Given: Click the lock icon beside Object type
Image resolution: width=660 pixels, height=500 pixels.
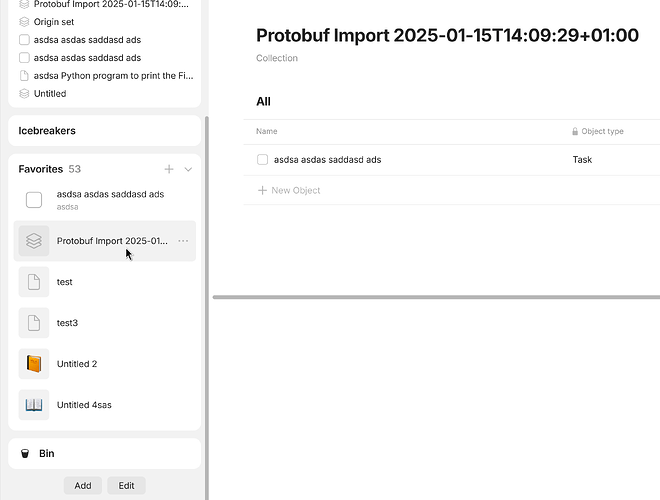Looking at the screenshot, I should coord(575,131).
